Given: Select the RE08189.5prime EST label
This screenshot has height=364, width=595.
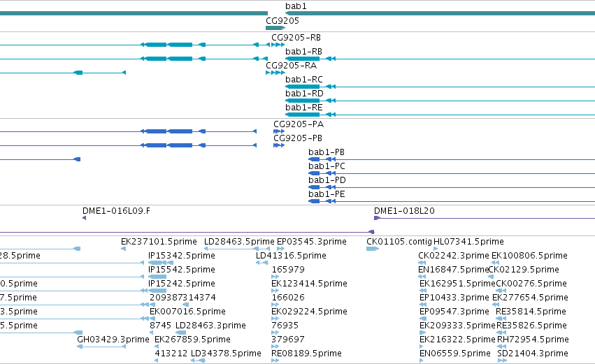Looking at the screenshot, I should [x=307, y=354].
